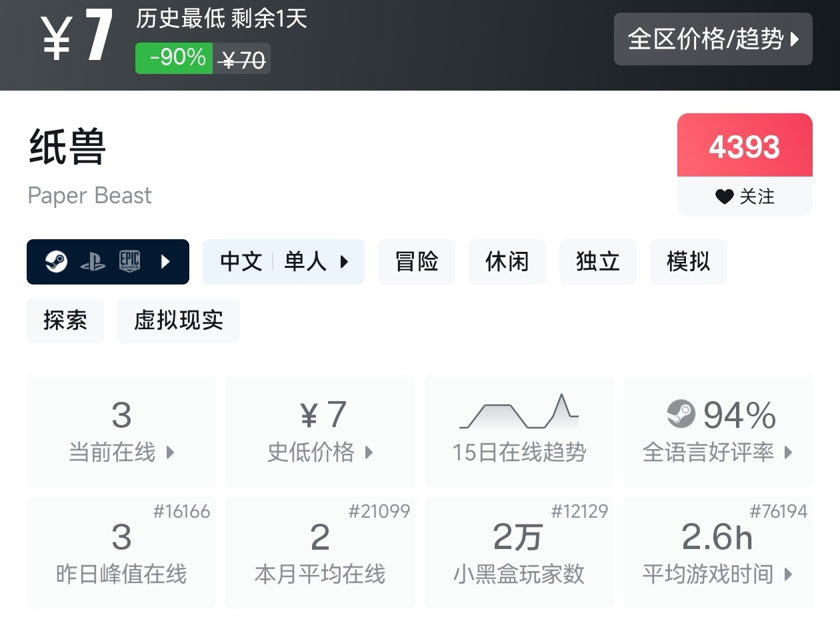This screenshot has height=621, width=840.
Task: Tap the heart icon to follow Paper Beast
Action: [x=724, y=197]
